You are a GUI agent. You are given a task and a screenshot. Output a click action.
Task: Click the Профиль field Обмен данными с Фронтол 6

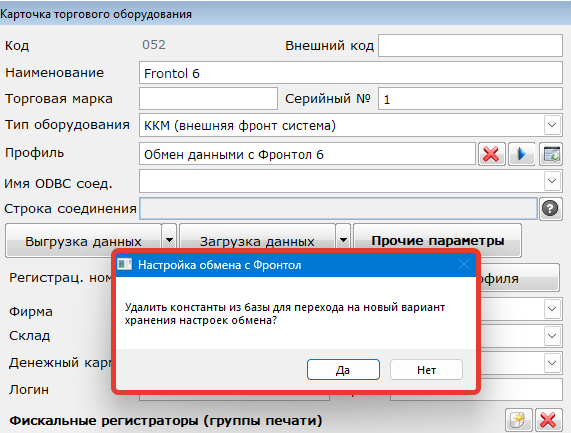pyautogui.click(x=307, y=154)
